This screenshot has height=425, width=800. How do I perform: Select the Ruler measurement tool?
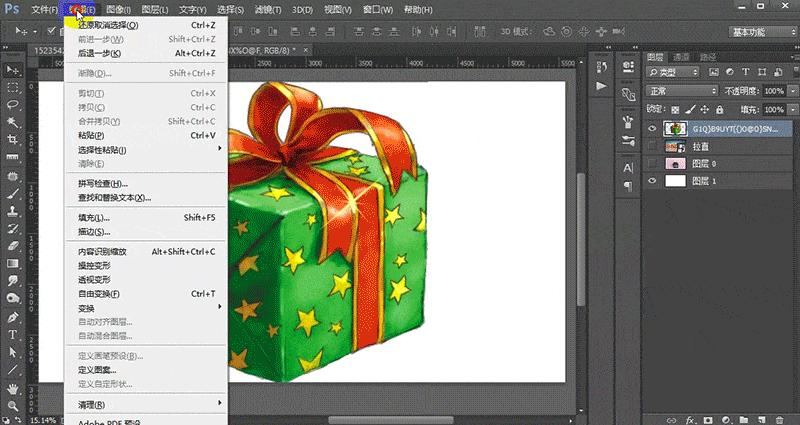click(13, 157)
